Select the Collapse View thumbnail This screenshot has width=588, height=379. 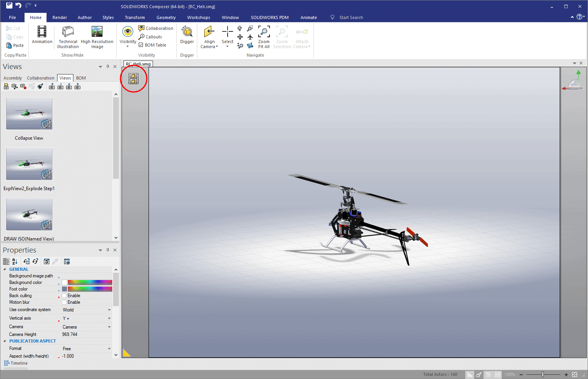pyautogui.click(x=29, y=113)
